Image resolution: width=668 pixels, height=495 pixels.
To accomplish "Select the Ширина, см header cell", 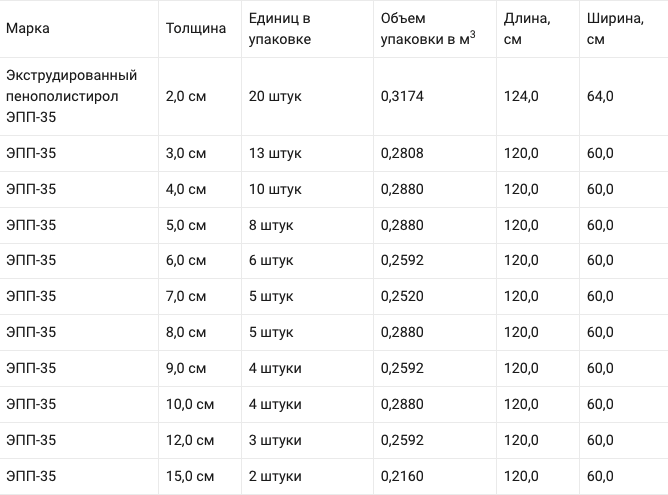I will (615, 29).
